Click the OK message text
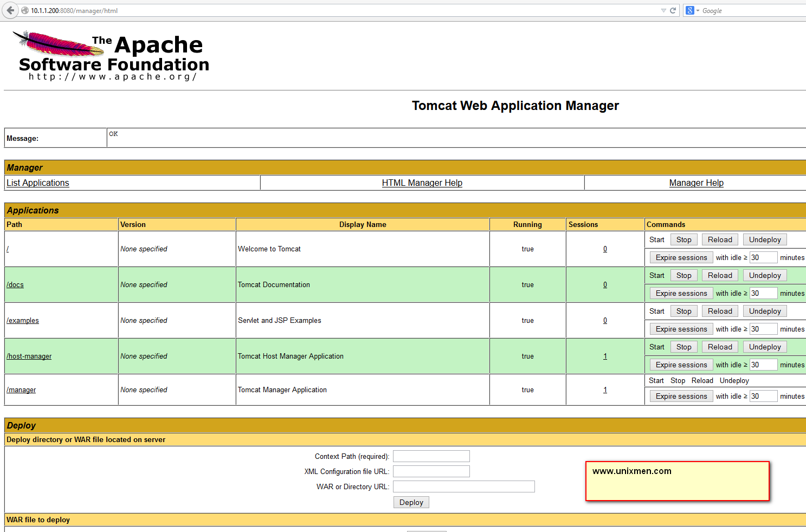806x532 pixels. point(113,134)
